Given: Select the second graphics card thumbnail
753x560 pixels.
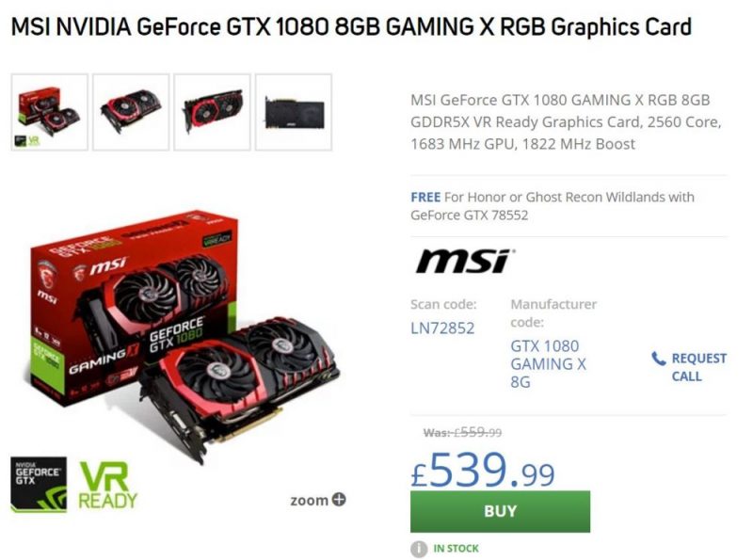Looking at the screenshot, I should pyautogui.click(x=131, y=112).
